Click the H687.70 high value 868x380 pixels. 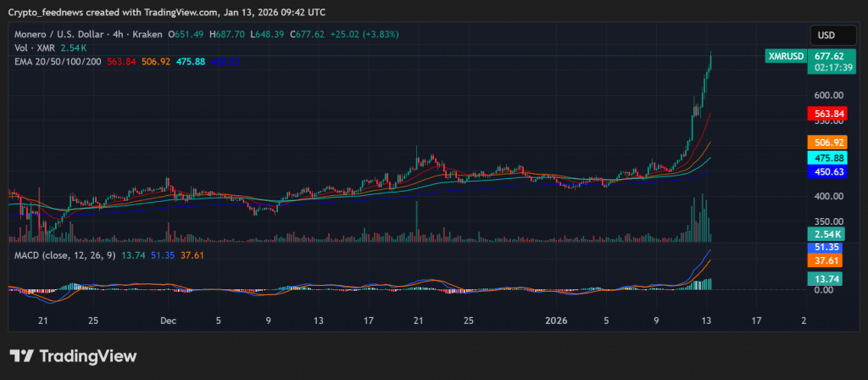227,34
